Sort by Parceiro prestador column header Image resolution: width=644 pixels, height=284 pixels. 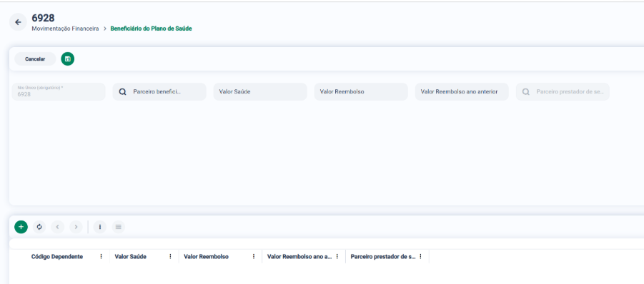383,257
